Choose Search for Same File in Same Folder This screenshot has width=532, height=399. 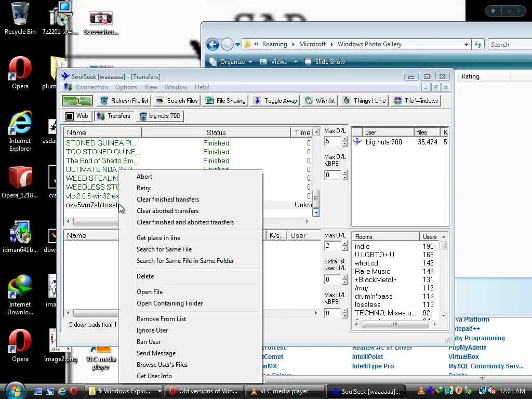[x=191, y=261]
